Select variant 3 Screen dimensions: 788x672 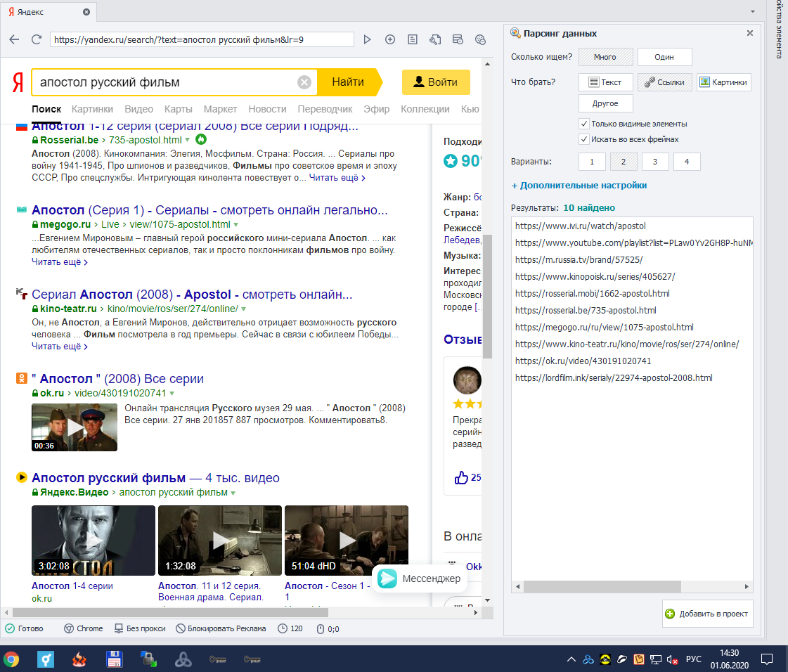[655, 162]
